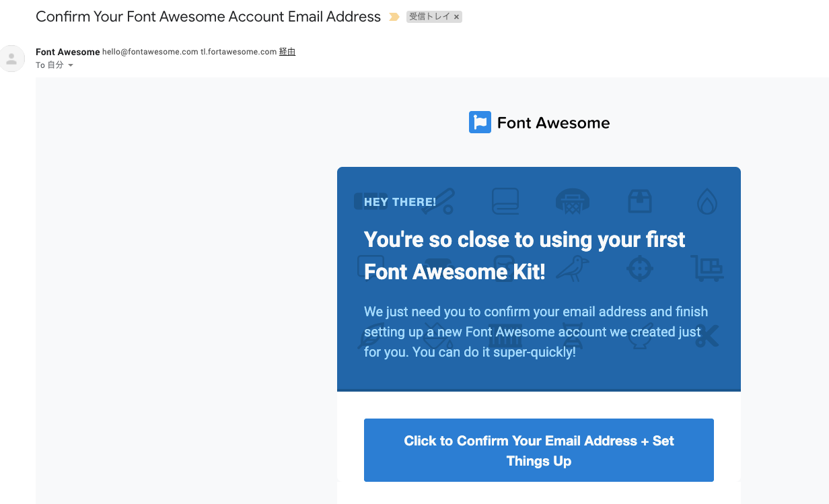Click the Font Awesome wordmark in email header
This screenshot has height=504, width=829.
[x=553, y=122]
